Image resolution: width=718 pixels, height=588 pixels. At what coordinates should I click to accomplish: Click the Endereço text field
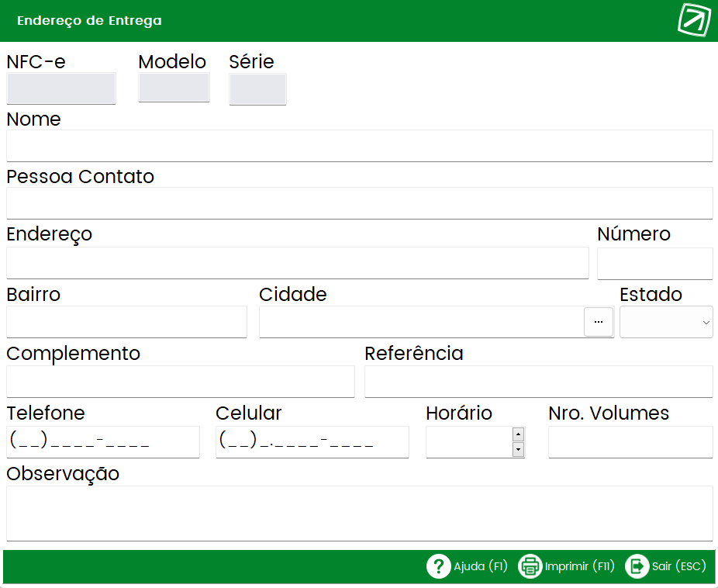[x=298, y=263]
